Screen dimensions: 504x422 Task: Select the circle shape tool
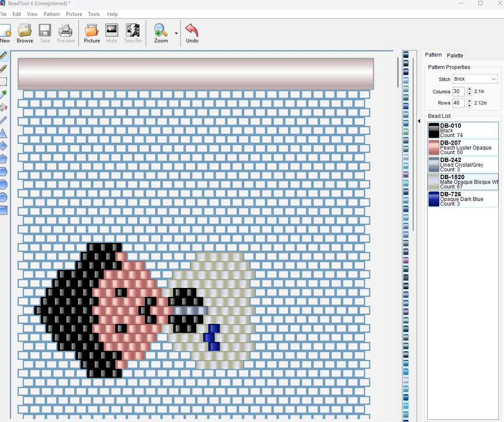[3, 198]
